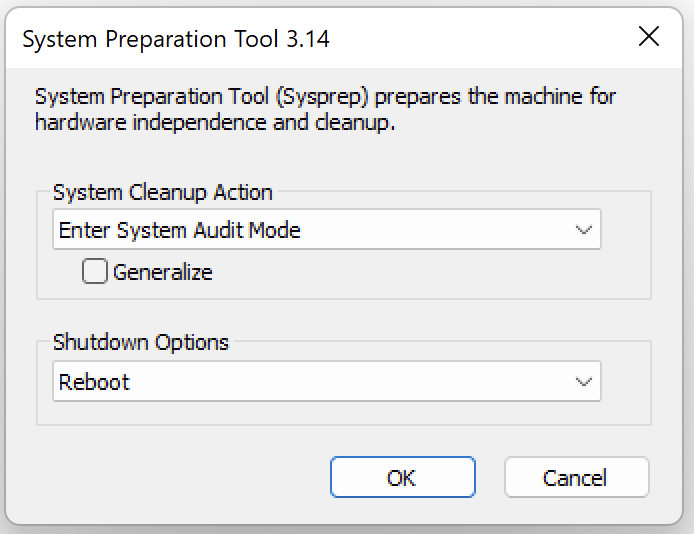This screenshot has width=694, height=534.
Task: Click the empty title bar area beside the title
Action: tap(480, 38)
